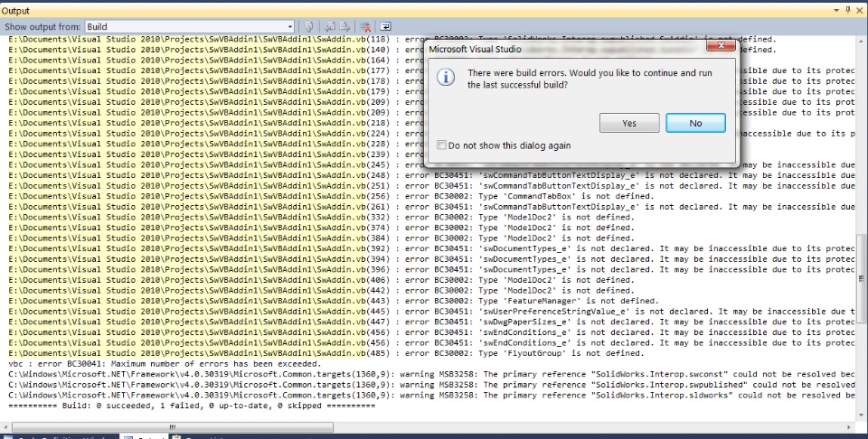Click the Find Message in Code icon

coord(309,26)
